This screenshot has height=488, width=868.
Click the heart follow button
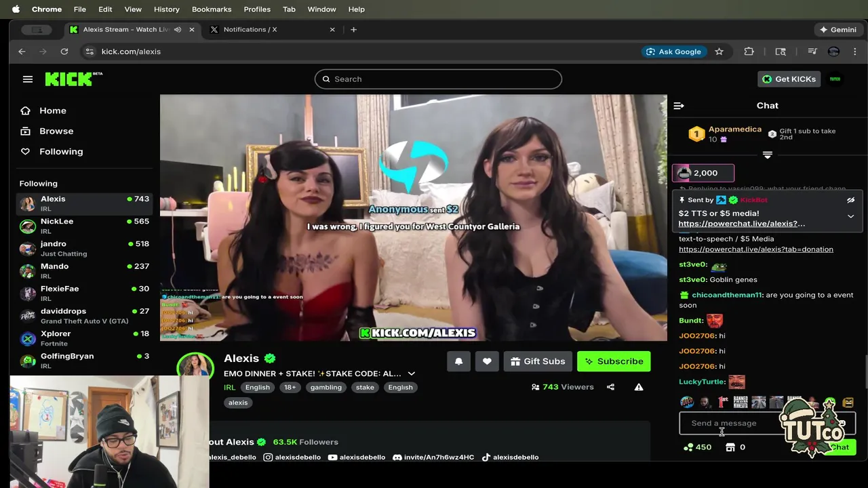pos(487,361)
